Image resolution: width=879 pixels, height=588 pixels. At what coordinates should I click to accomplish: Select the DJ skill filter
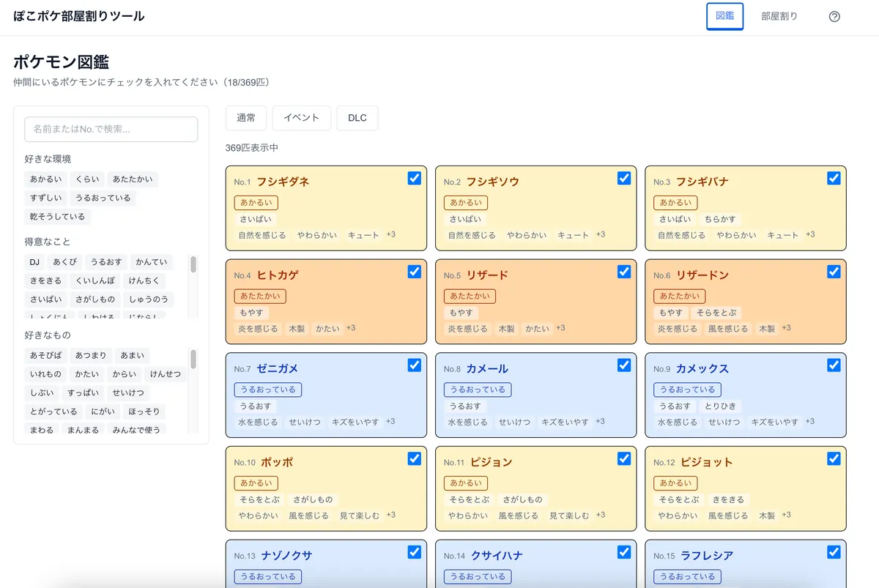(34, 261)
